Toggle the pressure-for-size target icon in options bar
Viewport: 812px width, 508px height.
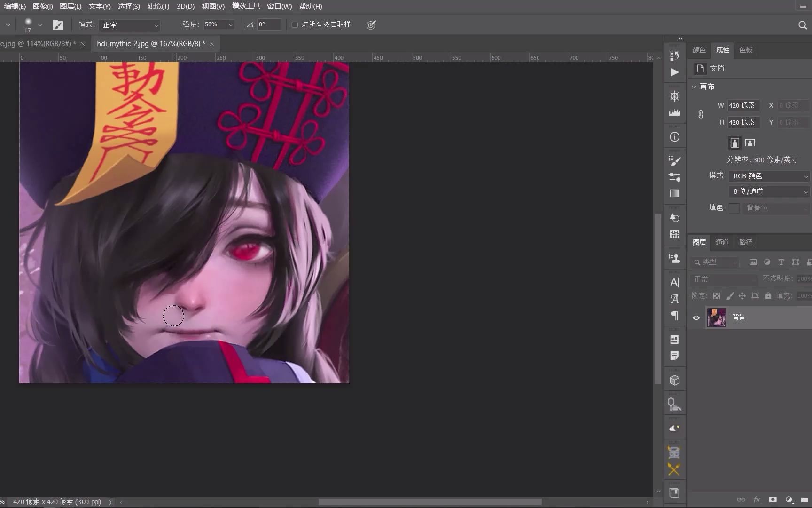371,25
